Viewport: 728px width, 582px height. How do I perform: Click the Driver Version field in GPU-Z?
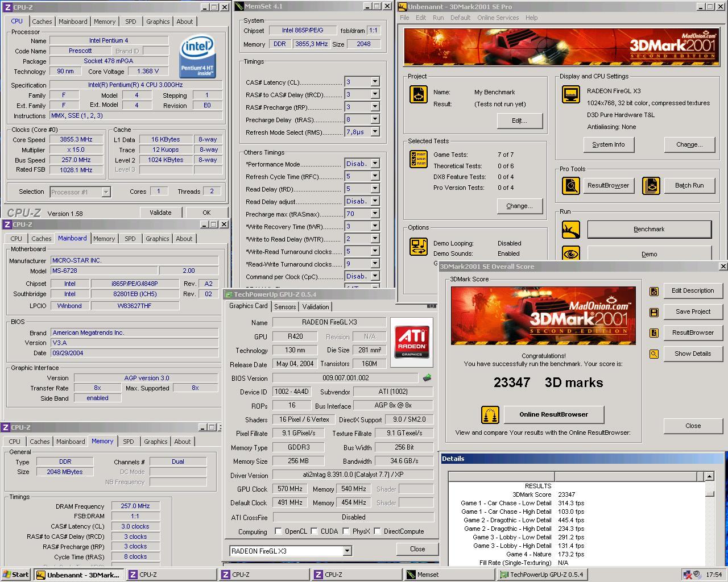click(x=353, y=475)
